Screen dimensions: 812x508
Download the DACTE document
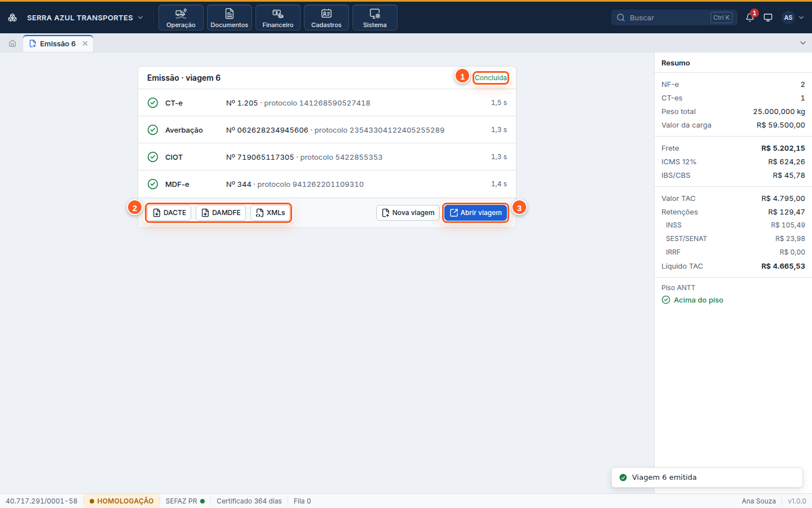pyautogui.click(x=169, y=213)
